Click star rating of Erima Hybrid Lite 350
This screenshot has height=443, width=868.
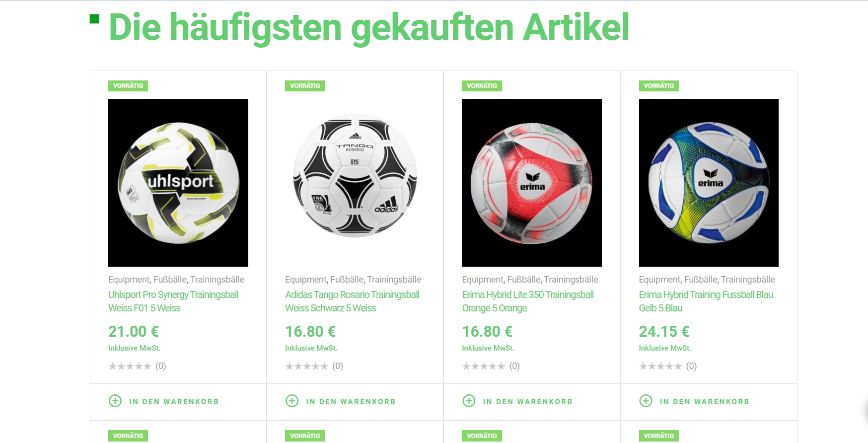[483, 366]
